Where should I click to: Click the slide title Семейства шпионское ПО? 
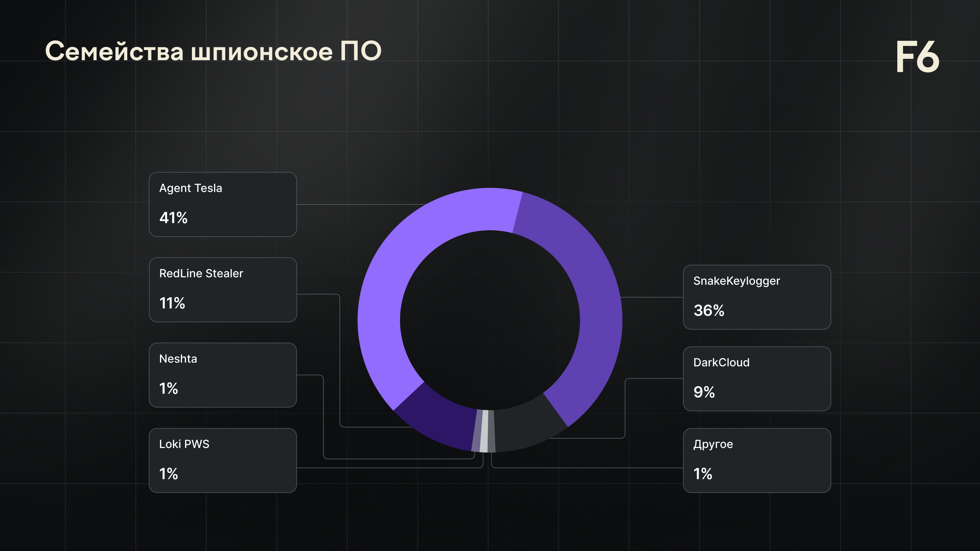coord(213,51)
